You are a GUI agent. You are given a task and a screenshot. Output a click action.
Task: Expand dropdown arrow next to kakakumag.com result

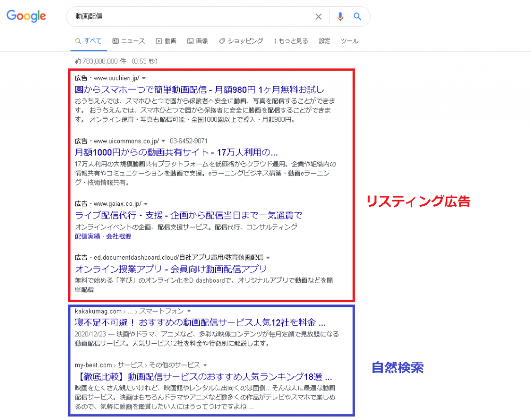click(189, 311)
